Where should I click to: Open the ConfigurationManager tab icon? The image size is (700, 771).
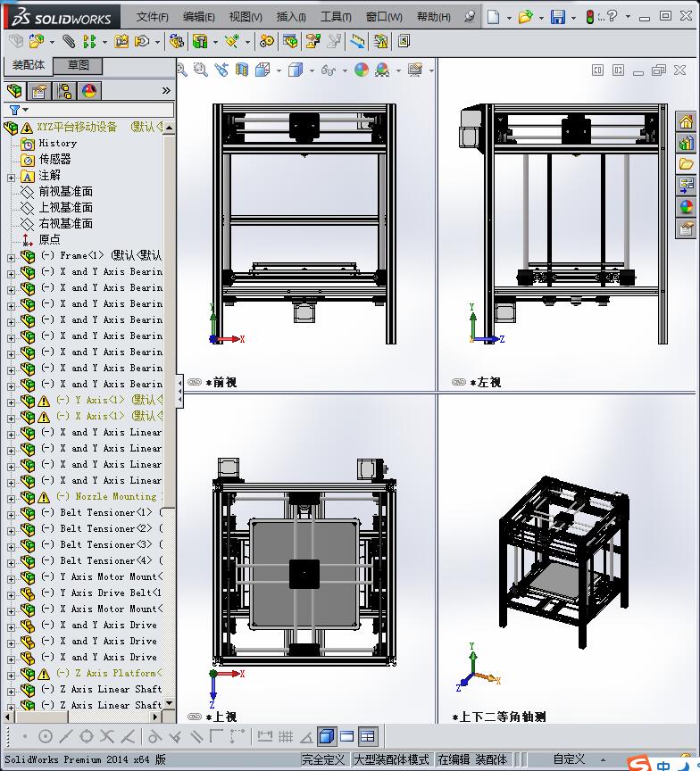coord(64,91)
